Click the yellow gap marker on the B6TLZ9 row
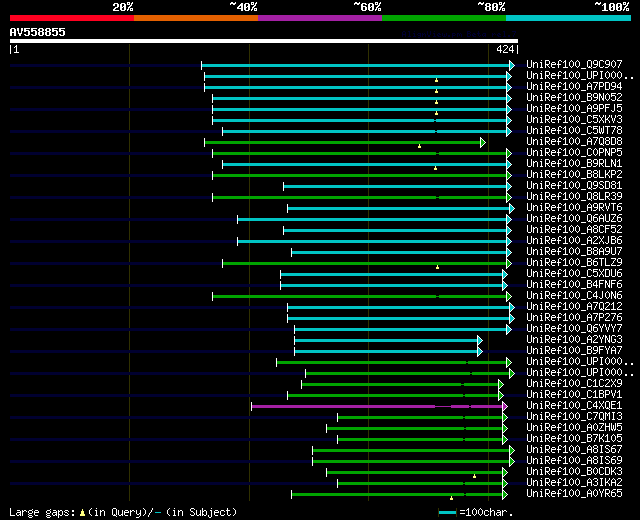 [x=438, y=267]
